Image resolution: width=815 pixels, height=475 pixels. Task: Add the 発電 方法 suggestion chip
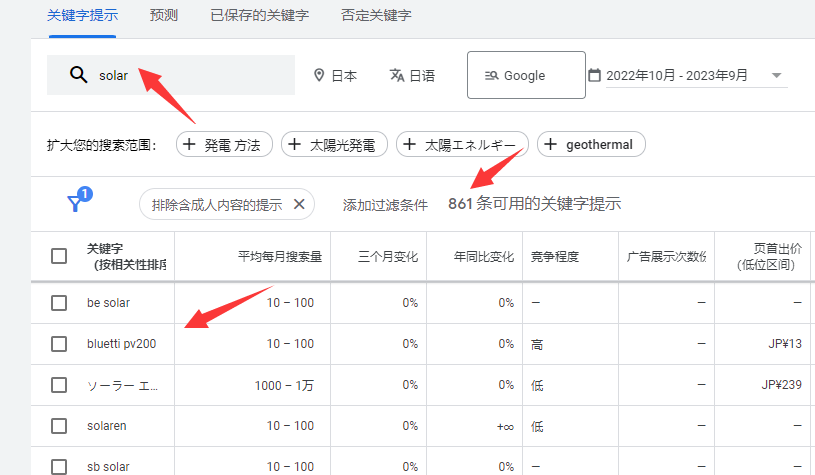[225, 145]
